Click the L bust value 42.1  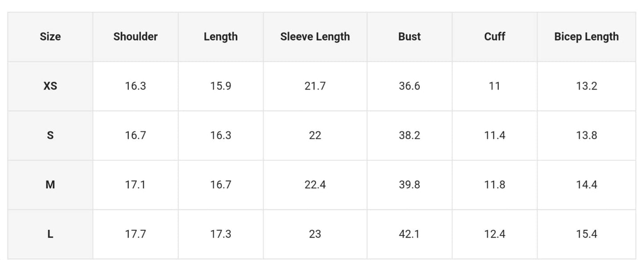410,234
